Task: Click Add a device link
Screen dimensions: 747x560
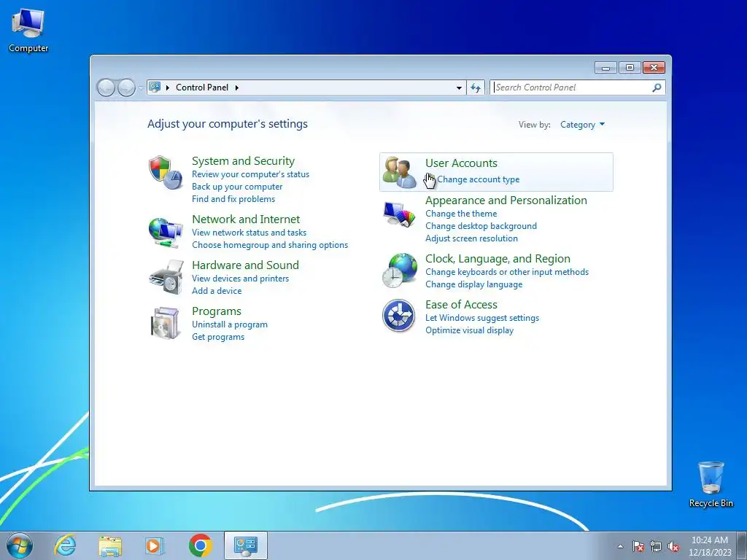Action: point(217,291)
